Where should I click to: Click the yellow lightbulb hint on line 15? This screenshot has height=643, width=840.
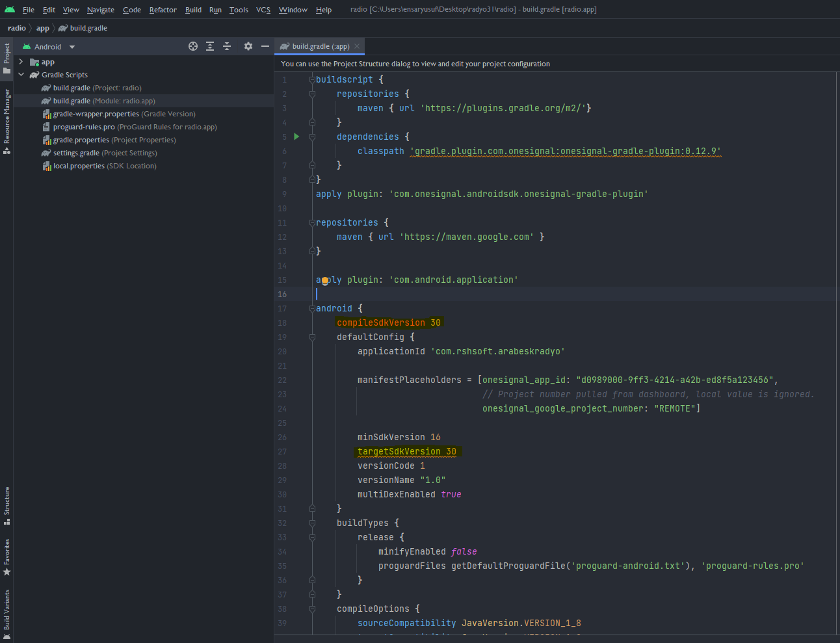[x=325, y=281]
